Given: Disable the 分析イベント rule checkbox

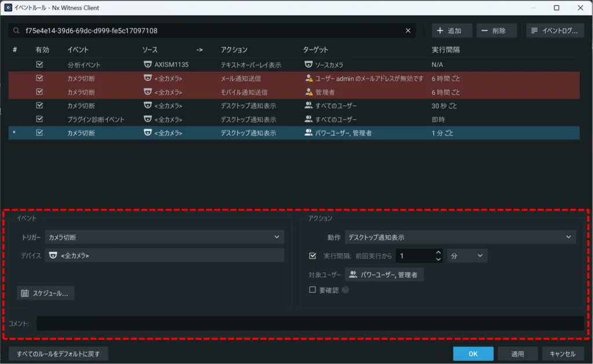Looking at the screenshot, I should [40, 65].
